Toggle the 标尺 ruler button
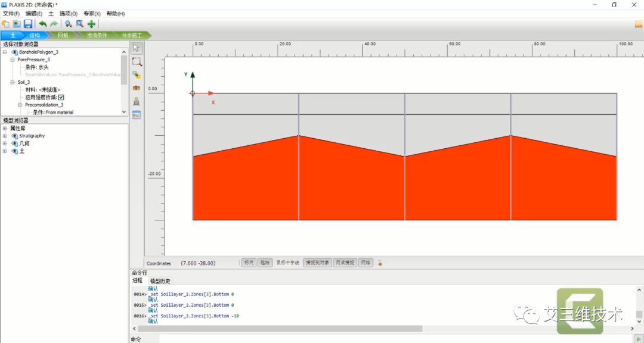 click(x=249, y=263)
